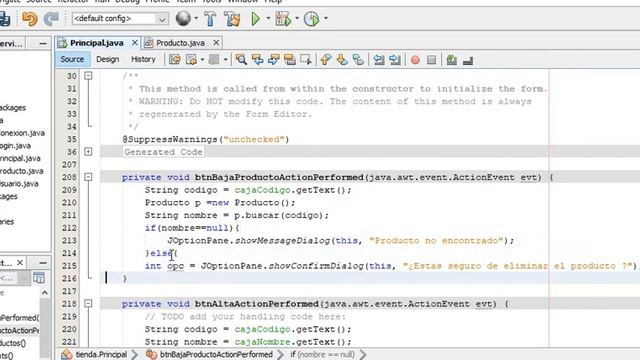
Task: Select Producto.java in Projects tree
Action: [21, 171]
